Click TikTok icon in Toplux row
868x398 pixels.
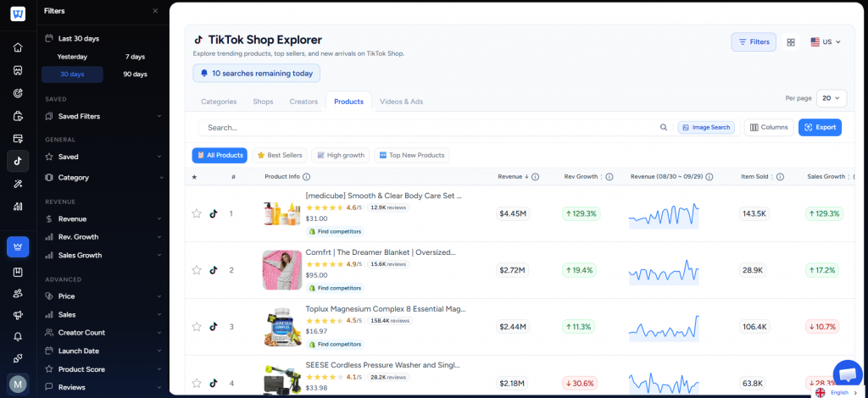click(x=214, y=327)
